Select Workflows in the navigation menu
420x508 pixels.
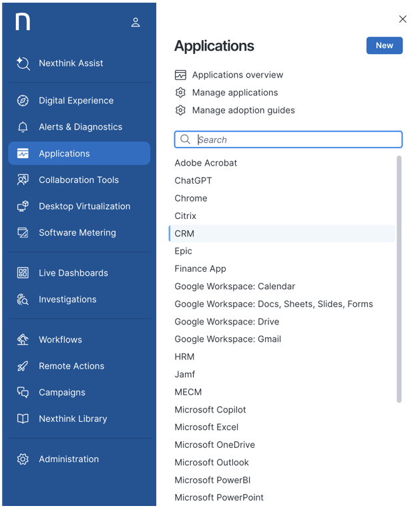tap(60, 340)
